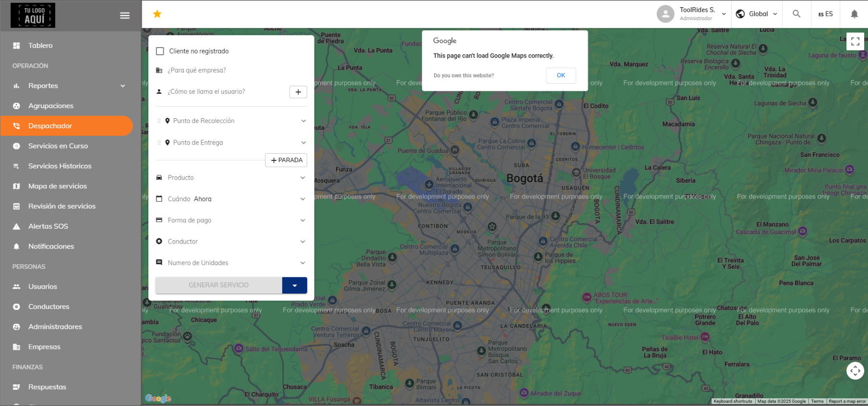This screenshot has width=868, height=406.
Task: Click the Despachador phone icon
Action: point(16,126)
